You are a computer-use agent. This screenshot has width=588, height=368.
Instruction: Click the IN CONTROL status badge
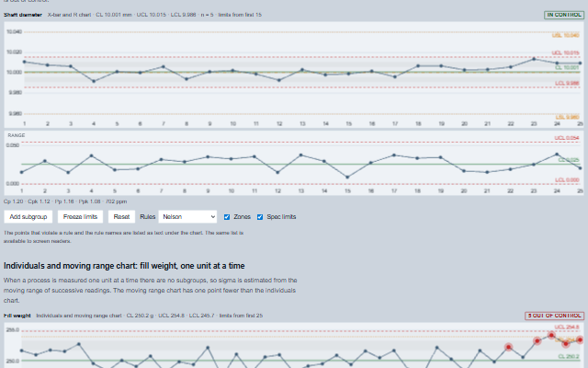coord(564,15)
